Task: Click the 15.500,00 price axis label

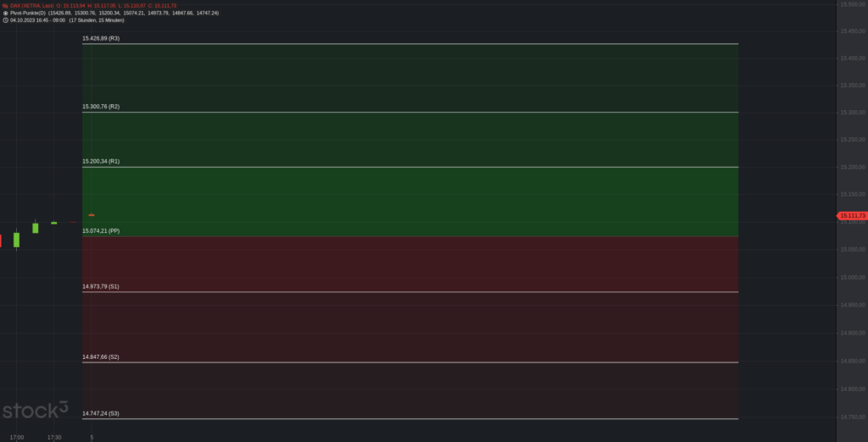Action: (x=851, y=5)
